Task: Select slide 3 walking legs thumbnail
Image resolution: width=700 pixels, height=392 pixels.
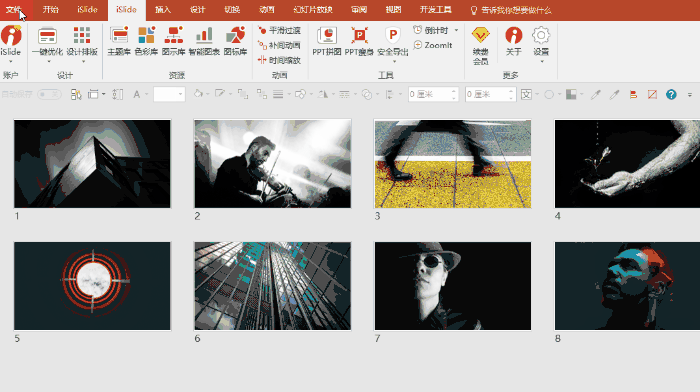Action: pyautogui.click(x=453, y=164)
